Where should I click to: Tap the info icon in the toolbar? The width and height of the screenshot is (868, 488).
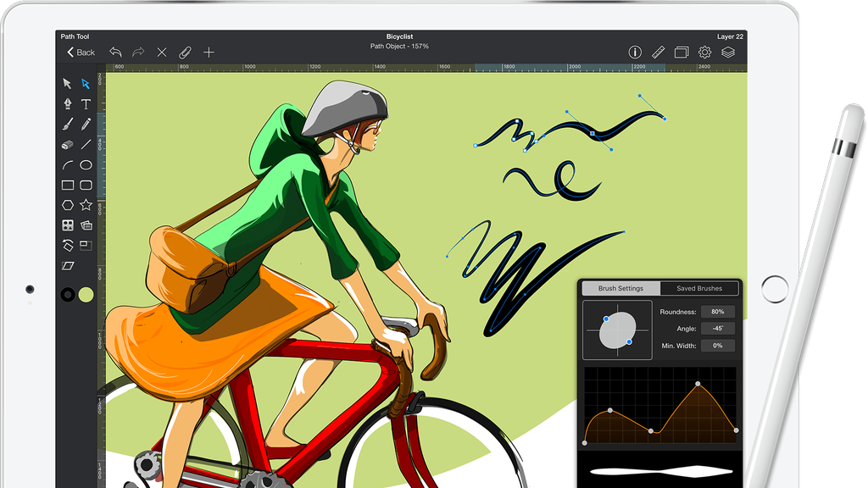click(x=633, y=52)
